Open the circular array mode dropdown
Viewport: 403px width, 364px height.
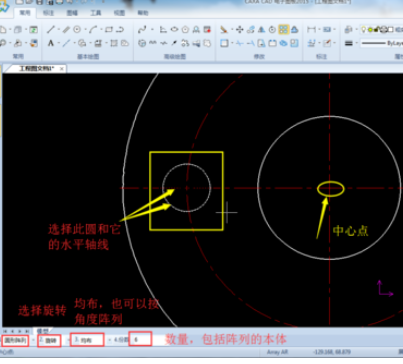pos(16,341)
